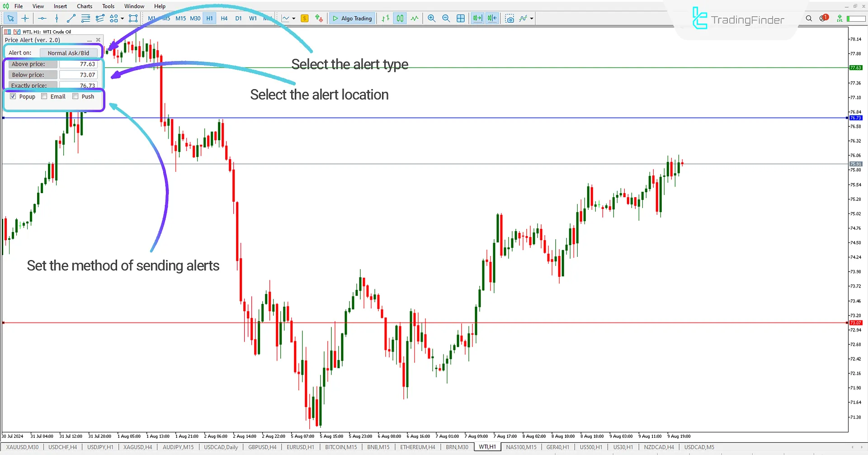Click the Zoom In magnifier icon

tap(431, 19)
